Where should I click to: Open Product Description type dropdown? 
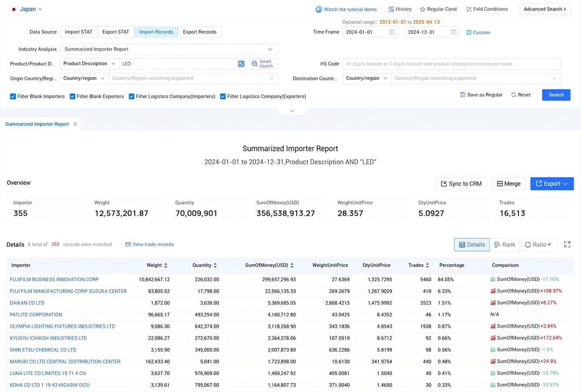[x=90, y=64]
